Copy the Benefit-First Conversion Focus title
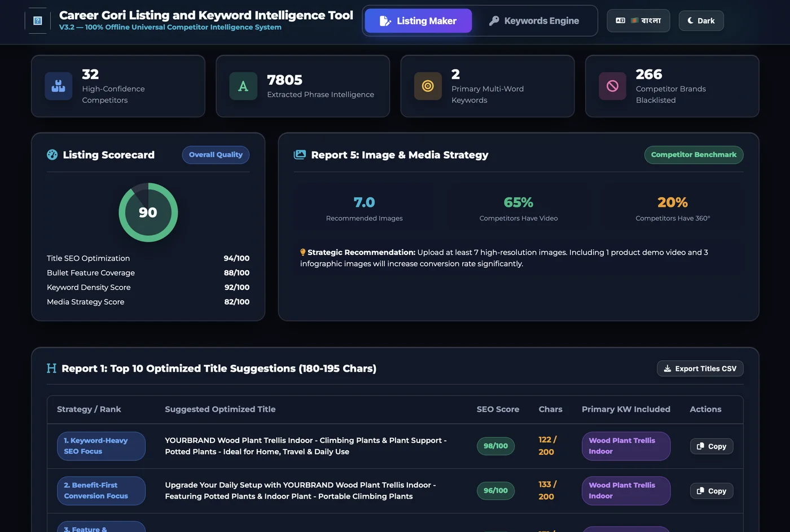This screenshot has height=532, width=790. (712, 491)
